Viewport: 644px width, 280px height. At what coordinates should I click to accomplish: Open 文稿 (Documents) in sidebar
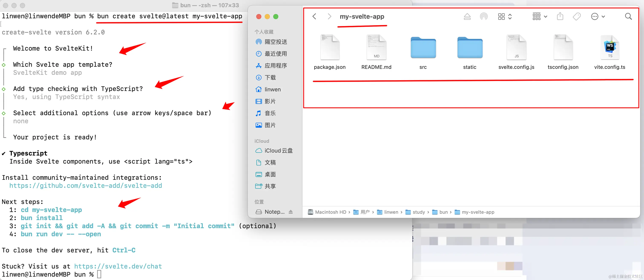tap(266, 162)
